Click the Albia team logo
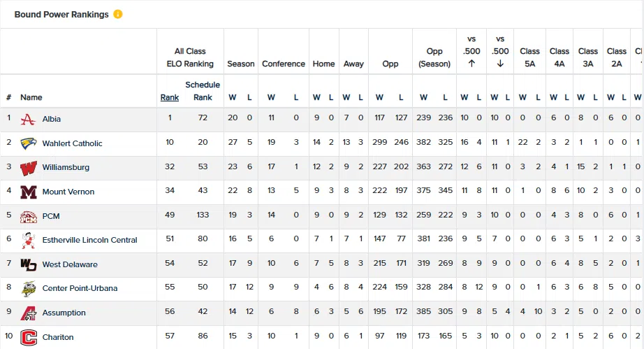Viewport: 644px width, 349px height. coord(28,119)
